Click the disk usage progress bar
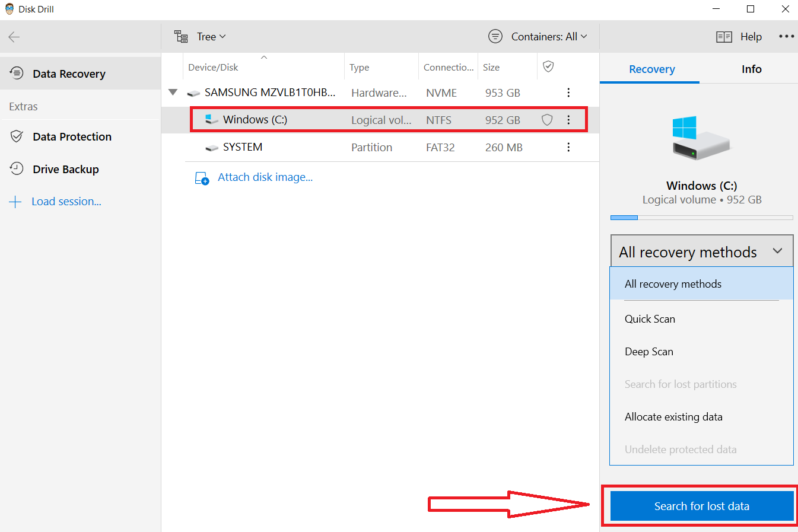 pyautogui.click(x=701, y=218)
